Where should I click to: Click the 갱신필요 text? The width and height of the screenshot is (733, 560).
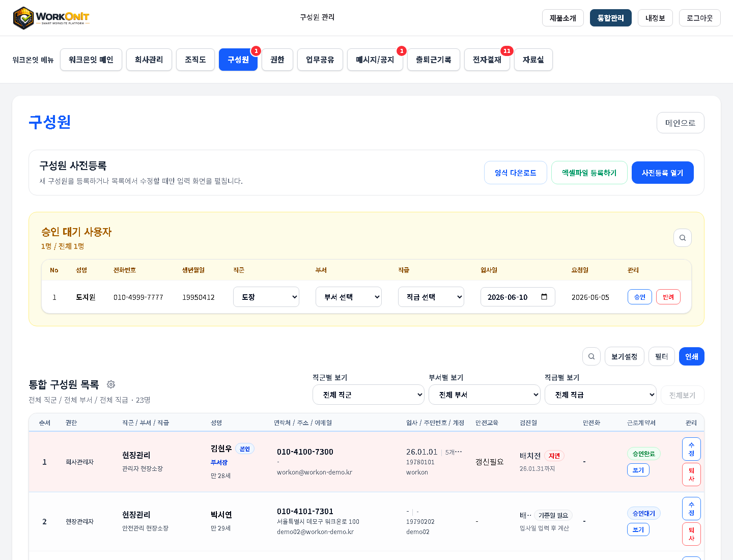click(490, 462)
